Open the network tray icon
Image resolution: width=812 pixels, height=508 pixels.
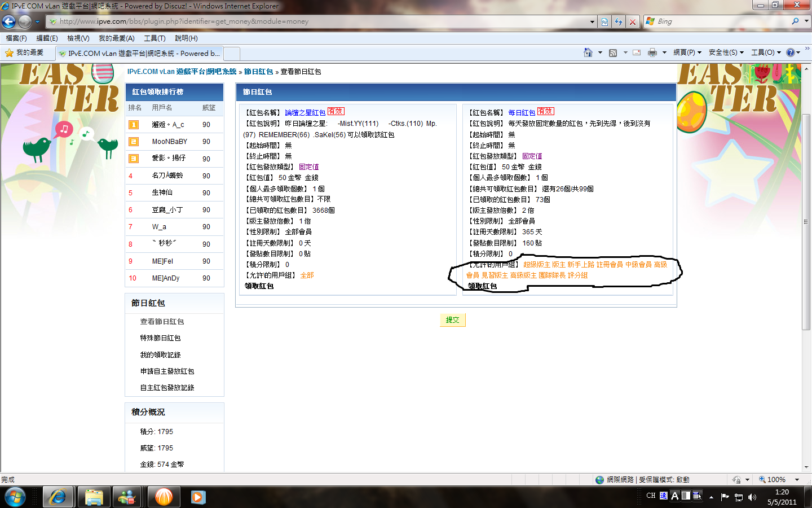739,497
